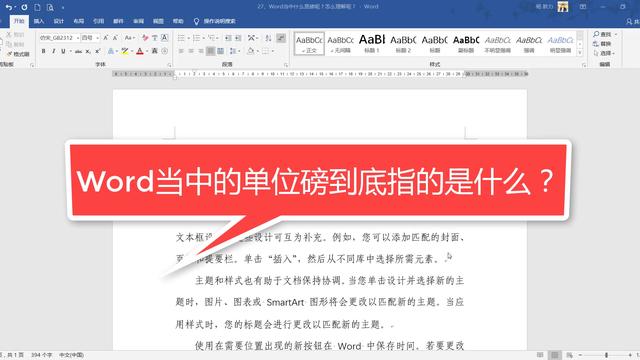Increase paragraph indent
The width and height of the screenshot is (640, 360).
click(238, 38)
